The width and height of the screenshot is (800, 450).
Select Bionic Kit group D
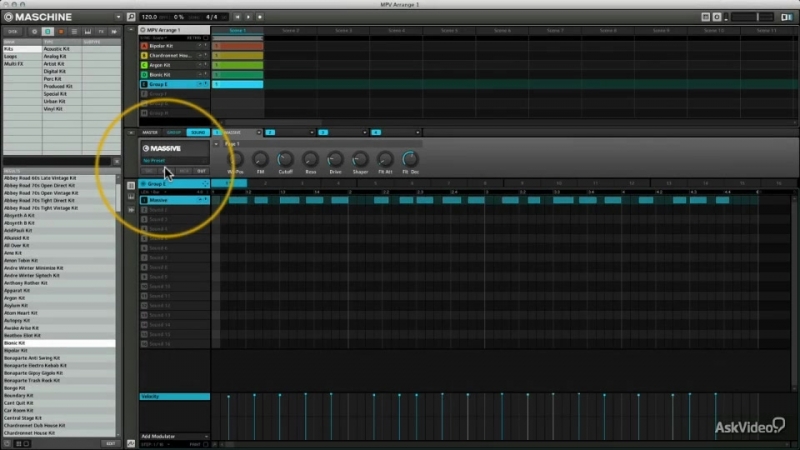(x=173, y=74)
